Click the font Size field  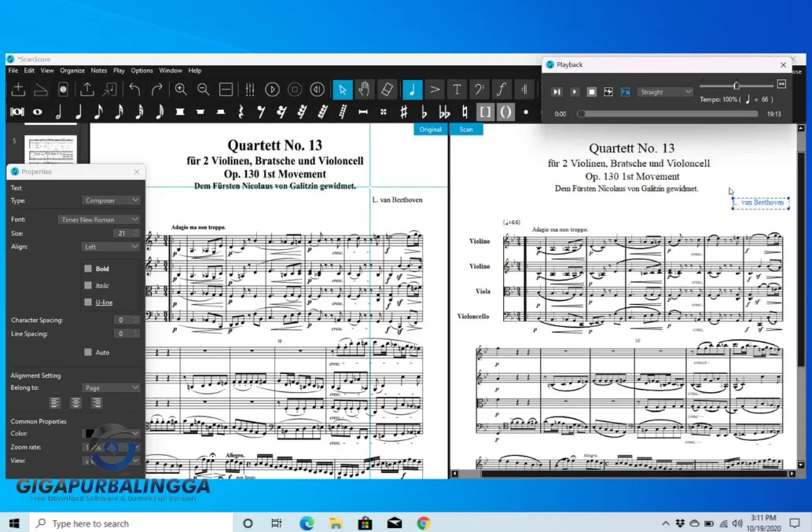pyautogui.click(x=126, y=233)
